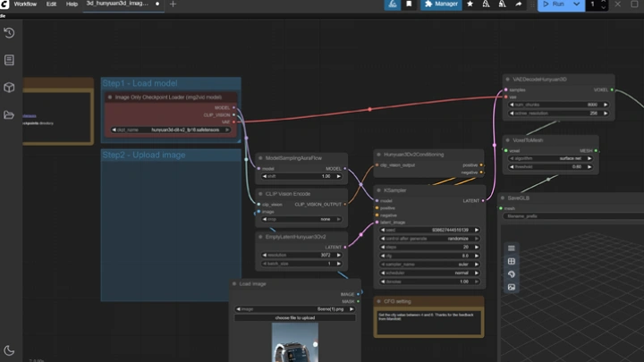Click the share arrow icon

519,4
